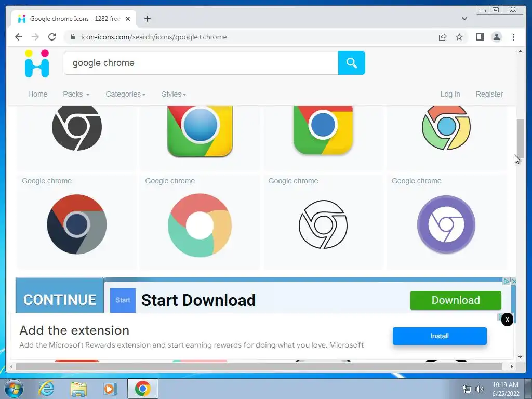Viewport: 532px width, 399px height.
Task: Select the purple circle Chrome icon
Action: point(446,224)
